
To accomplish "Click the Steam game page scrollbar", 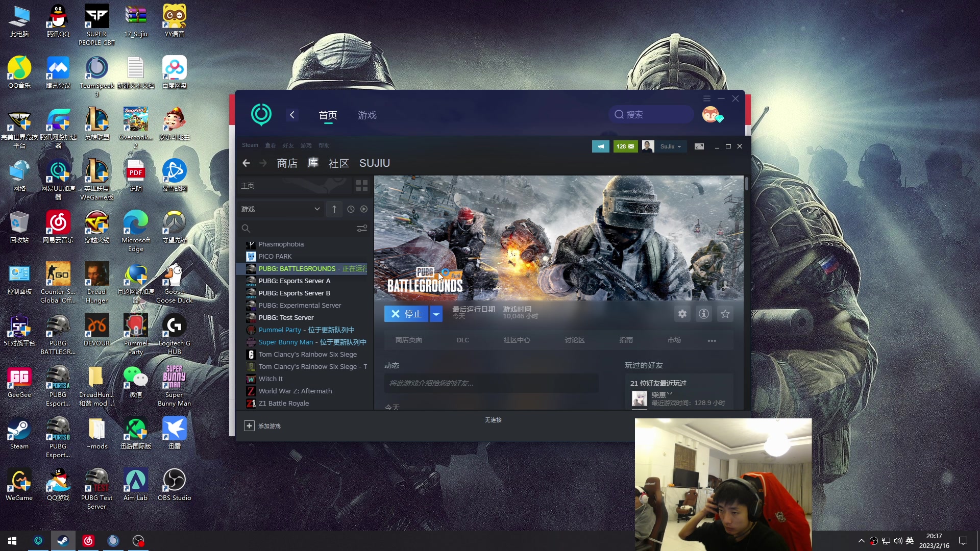I will (x=746, y=184).
